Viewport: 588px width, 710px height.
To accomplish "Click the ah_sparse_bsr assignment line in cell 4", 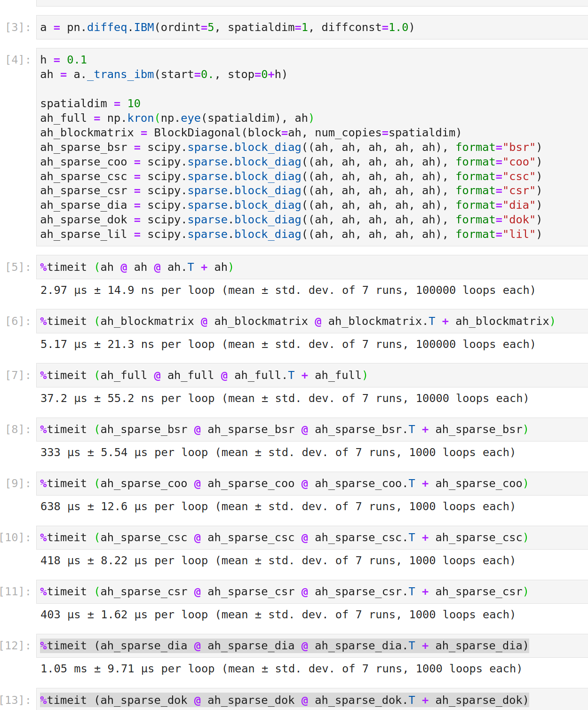I will 291,147.
